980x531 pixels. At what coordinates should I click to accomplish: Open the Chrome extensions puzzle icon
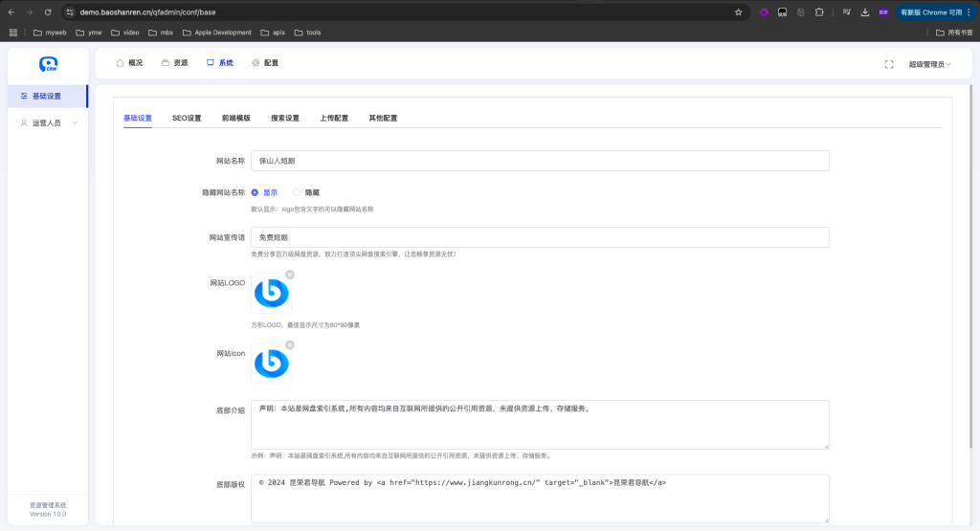pos(819,11)
